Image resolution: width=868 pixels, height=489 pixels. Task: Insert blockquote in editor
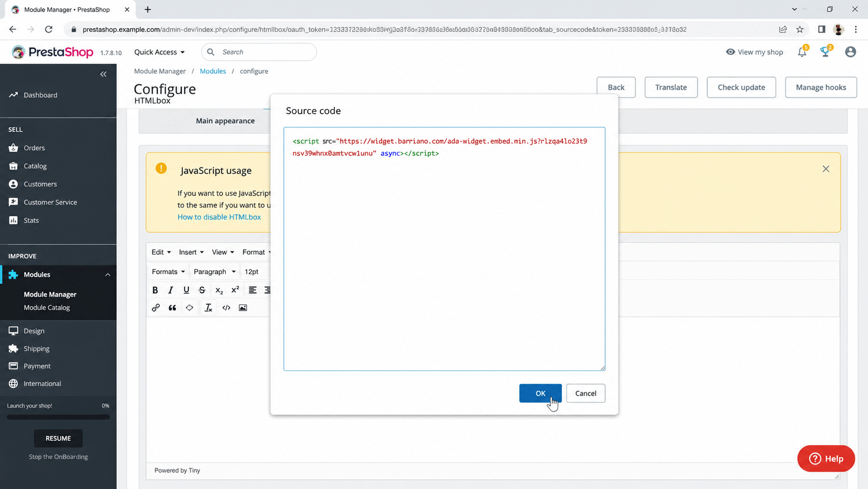[x=172, y=308]
